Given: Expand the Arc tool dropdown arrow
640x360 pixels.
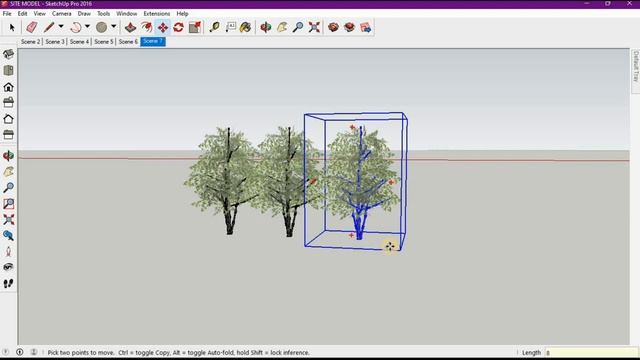Looking at the screenshot, I should click(x=87, y=27).
